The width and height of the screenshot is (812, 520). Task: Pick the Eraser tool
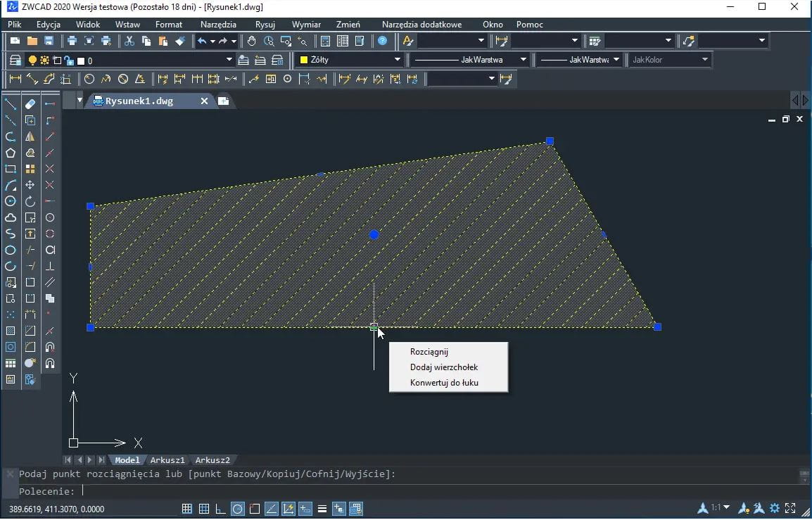30,104
